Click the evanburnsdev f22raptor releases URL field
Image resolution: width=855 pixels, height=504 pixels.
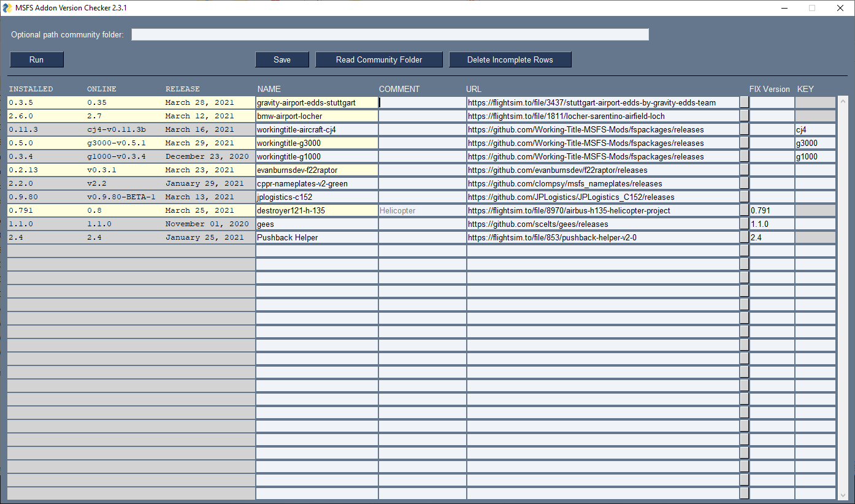[603, 170]
